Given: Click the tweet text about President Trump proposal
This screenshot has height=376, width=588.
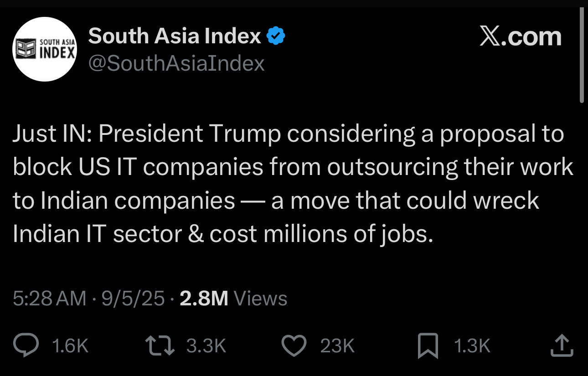Looking at the screenshot, I should point(293,184).
